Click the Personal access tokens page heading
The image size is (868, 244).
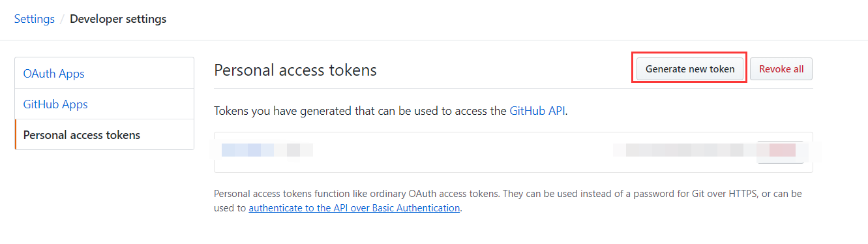point(295,70)
